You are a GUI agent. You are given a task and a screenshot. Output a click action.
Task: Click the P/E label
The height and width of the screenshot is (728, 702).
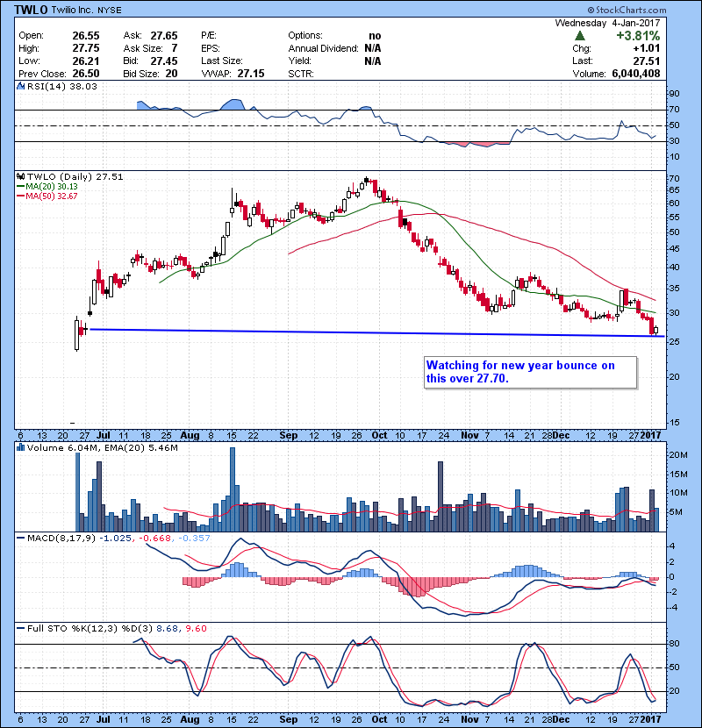pos(209,36)
